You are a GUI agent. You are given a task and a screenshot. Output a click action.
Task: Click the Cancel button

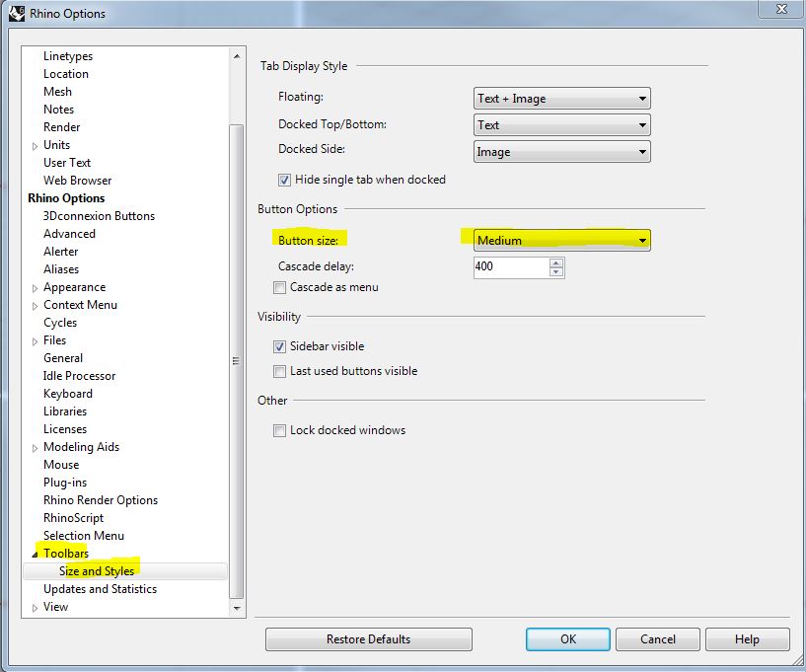pos(658,639)
